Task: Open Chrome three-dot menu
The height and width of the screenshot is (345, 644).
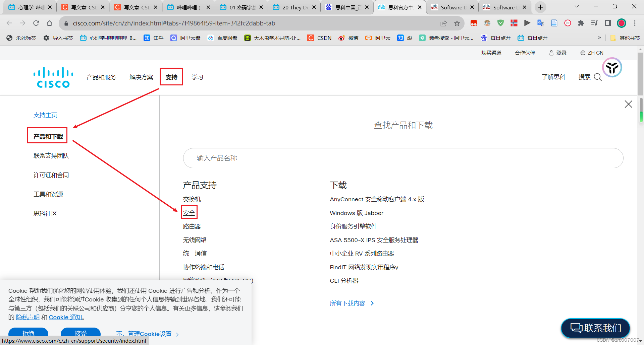Action: [635, 23]
